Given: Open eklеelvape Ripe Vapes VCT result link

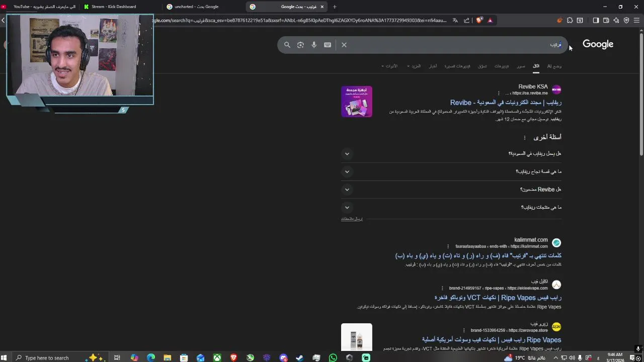Looking at the screenshot, I should [x=498, y=298].
